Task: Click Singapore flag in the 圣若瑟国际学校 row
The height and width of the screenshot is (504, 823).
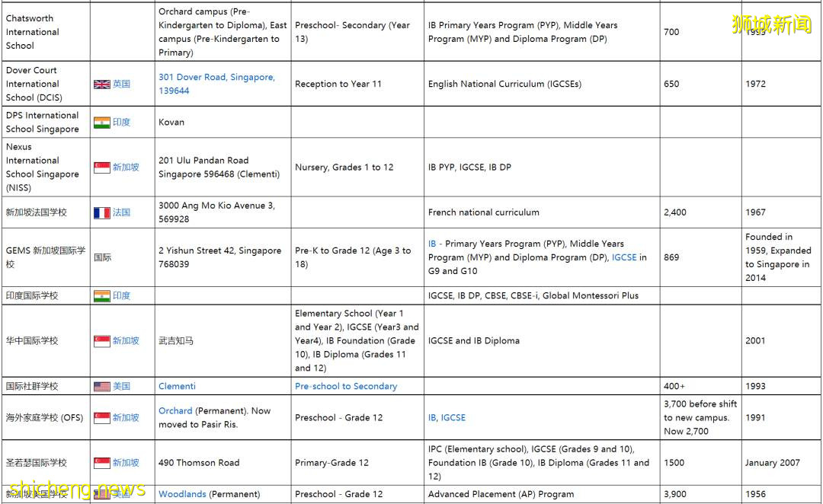Action: 101,463
